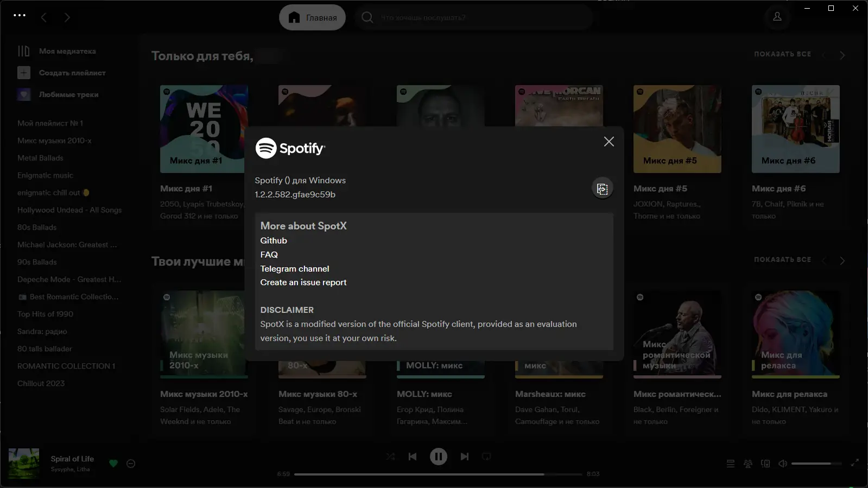Open Микс для релакса cover
The image size is (868, 488).
pyautogui.click(x=796, y=334)
